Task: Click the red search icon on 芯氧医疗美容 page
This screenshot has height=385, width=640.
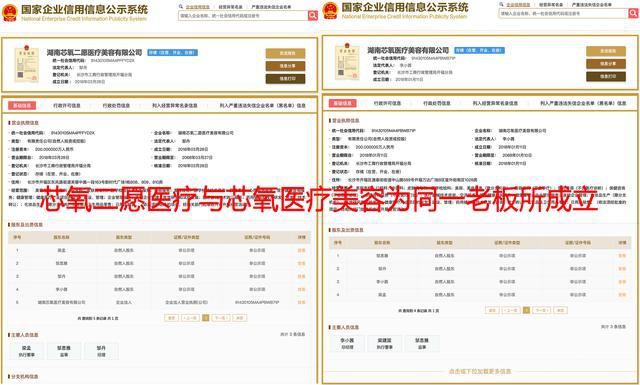Action: click(633, 13)
